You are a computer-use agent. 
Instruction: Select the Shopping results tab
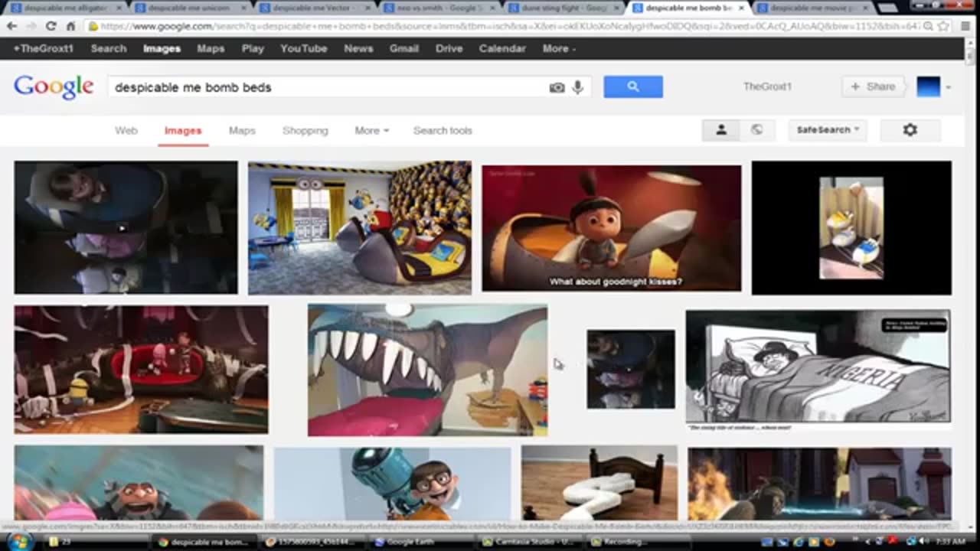click(x=305, y=131)
